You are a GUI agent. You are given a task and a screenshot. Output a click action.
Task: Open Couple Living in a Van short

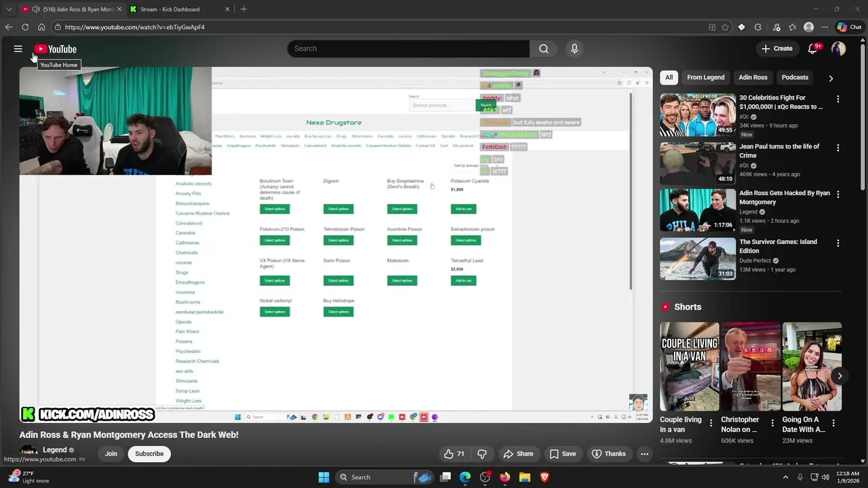(x=690, y=367)
